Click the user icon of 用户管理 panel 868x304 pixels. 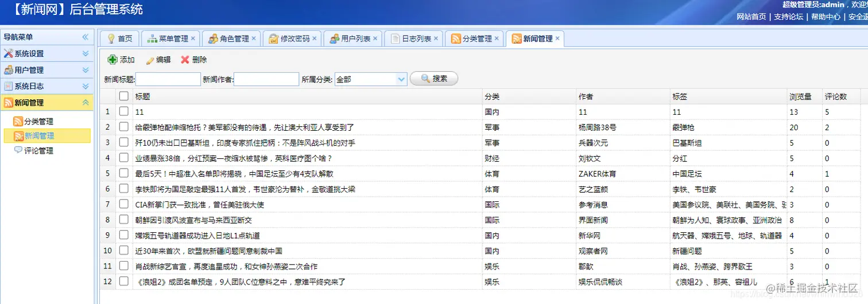(x=8, y=70)
